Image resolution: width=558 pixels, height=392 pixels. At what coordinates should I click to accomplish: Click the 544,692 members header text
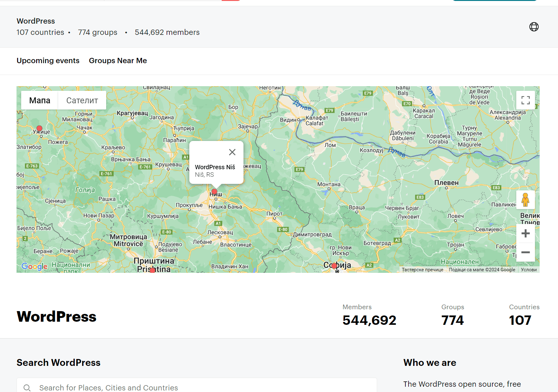pos(167,32)
